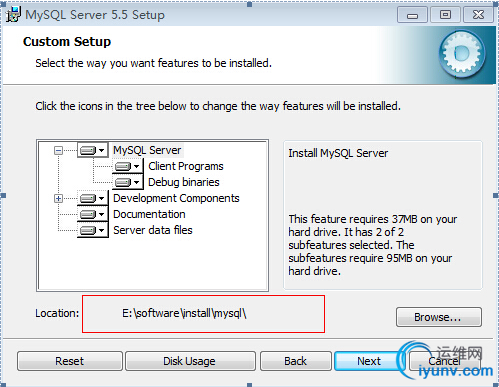Cancel the MySQL setup

[444, 361]
